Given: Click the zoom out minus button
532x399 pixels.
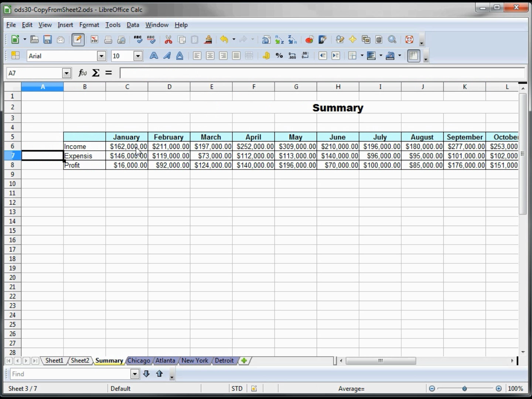Looking at the screenshot, I should 432,388.
